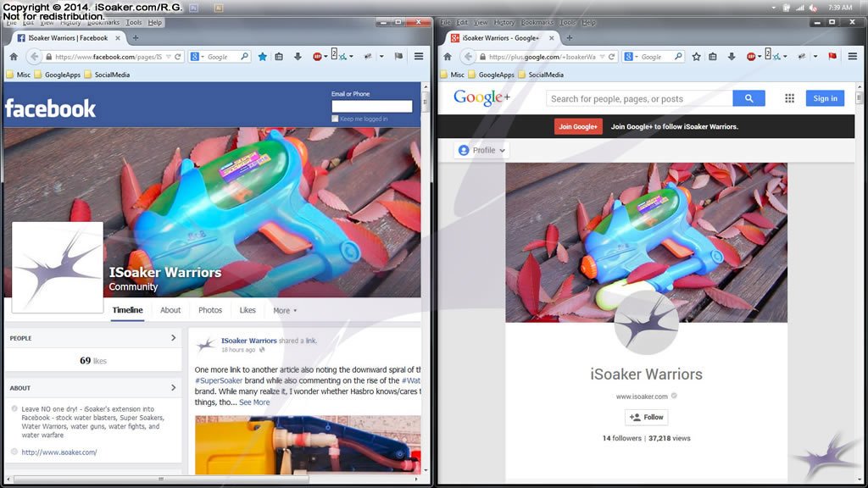Open Downloads in the Google+ window

coord(732,57)
